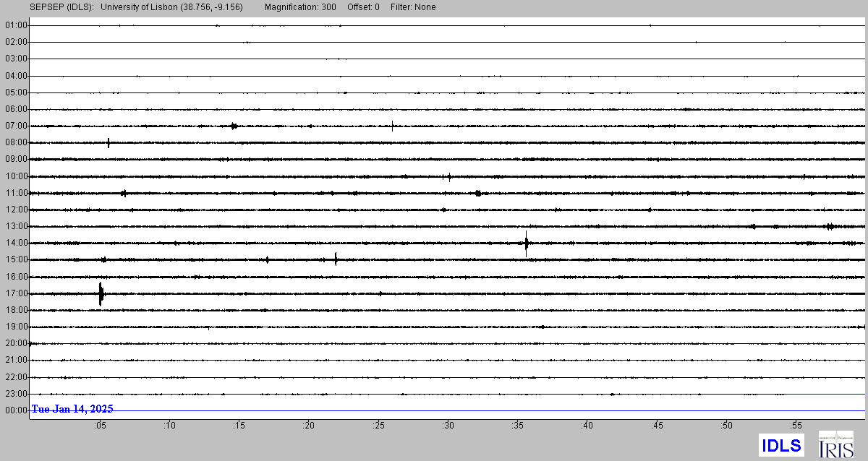Click the :55 minute axis label
The height and width of the screenshot is (461, 868).
point(796,426)
